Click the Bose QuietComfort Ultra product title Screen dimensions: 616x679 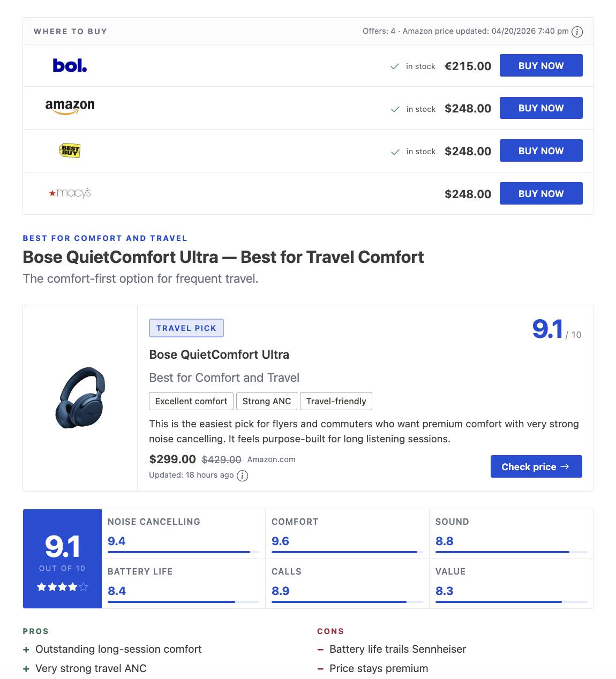[x=219, y=354]
